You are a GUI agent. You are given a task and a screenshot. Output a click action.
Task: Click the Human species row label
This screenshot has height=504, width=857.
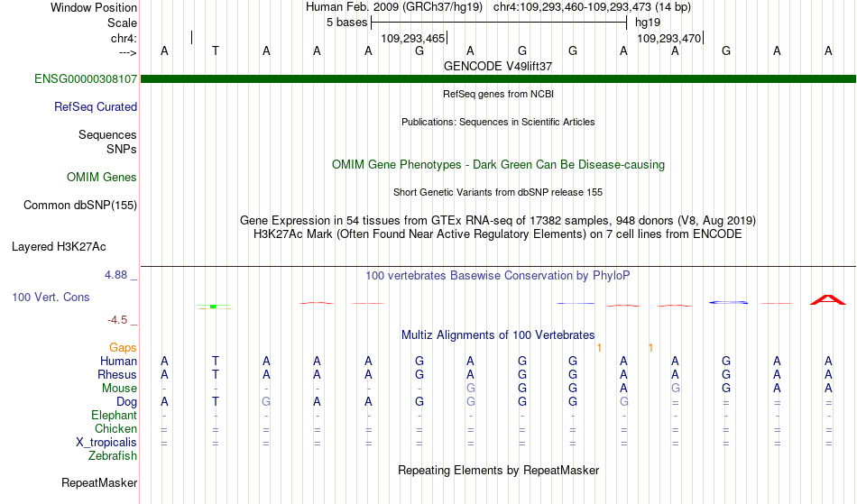tap(118, 361)
